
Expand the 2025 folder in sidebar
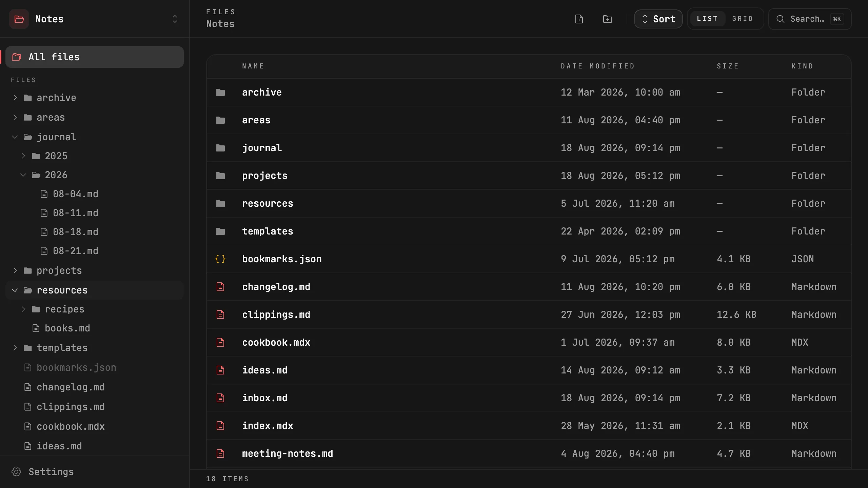[x=23, y=156]
